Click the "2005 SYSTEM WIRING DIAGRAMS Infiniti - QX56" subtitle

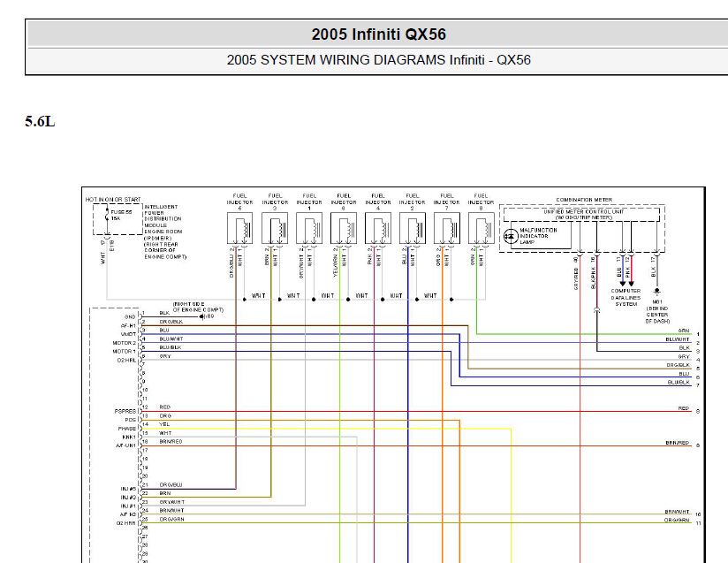pos(378,60)
